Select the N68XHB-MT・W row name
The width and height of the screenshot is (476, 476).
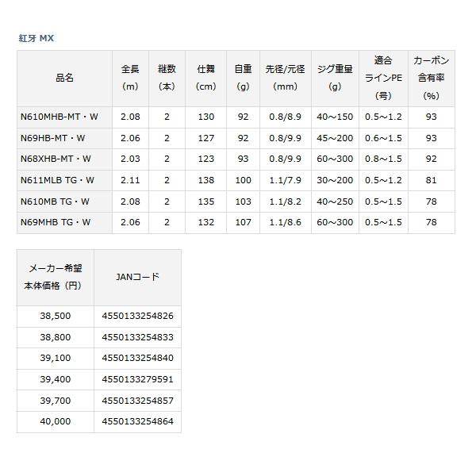tap(65, 159)
